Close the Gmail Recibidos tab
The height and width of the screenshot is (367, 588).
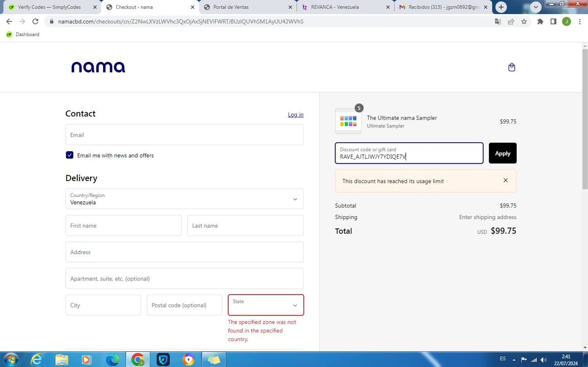point(485,7)
